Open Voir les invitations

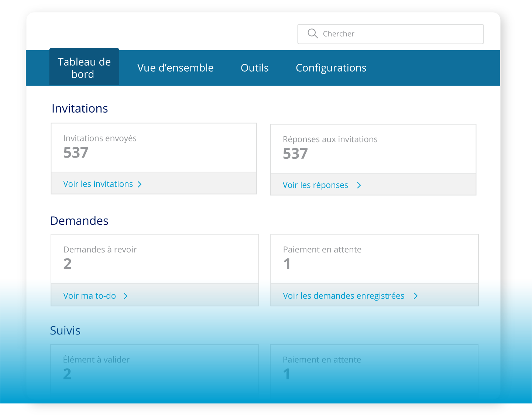pyautogui.click(x=98, y=184)
